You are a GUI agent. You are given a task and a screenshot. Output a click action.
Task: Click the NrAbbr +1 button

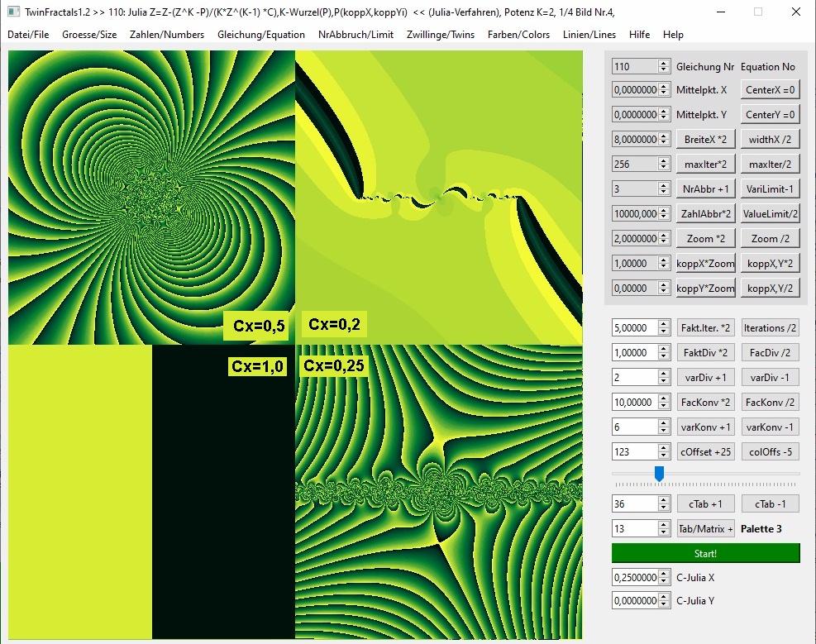(x=706, y=188)
